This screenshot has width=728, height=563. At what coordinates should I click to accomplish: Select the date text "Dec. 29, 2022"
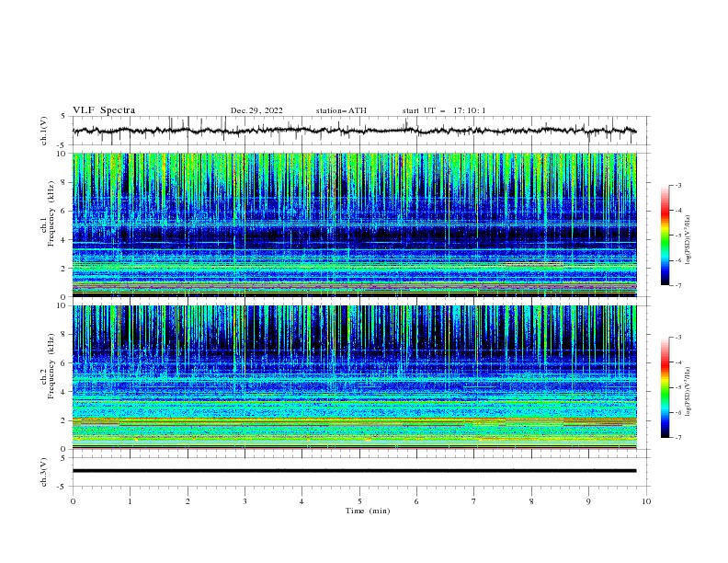pos(256,110)
